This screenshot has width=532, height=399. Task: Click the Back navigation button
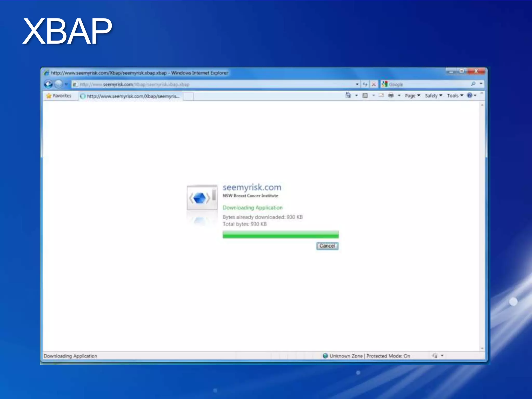[49, 84]
